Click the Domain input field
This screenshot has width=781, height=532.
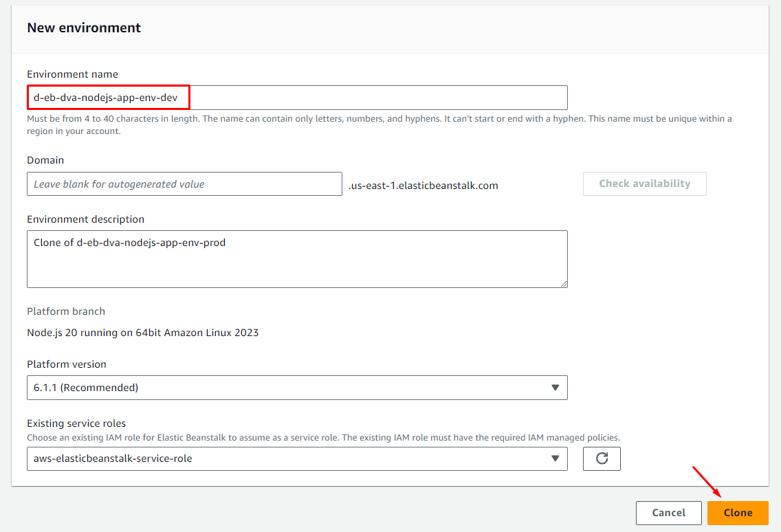click(184, 184)
